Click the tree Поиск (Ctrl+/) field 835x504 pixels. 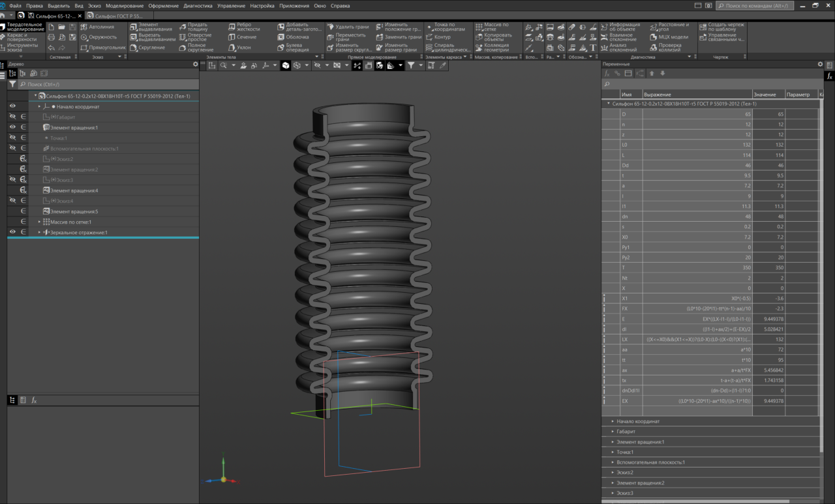tap(108, 84)
